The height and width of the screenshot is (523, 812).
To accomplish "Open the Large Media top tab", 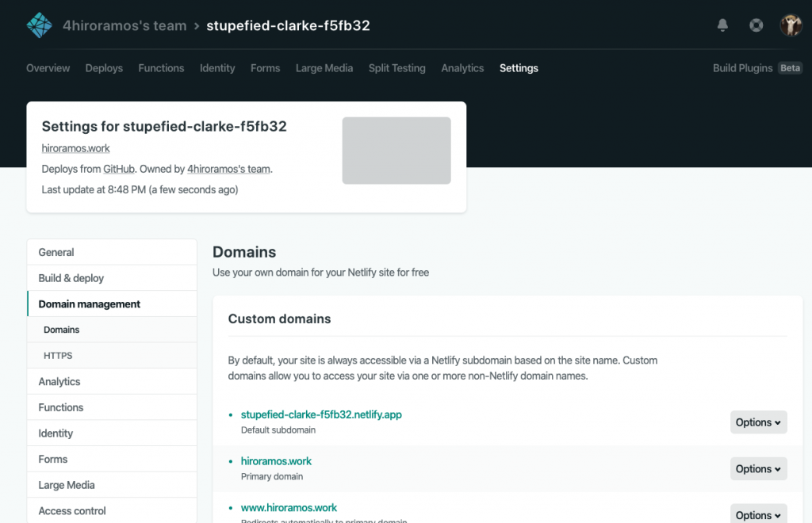I will point(324,68).
